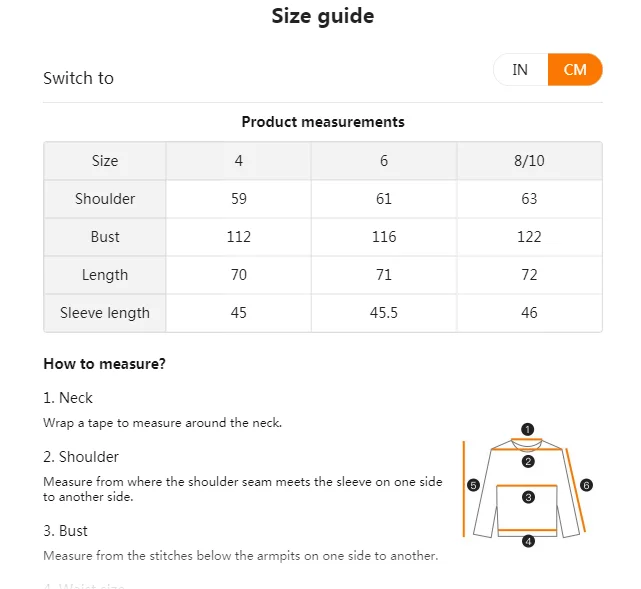Click shoulder marker 2 on the diagram

pyautogui.click(x=528, y=461)
